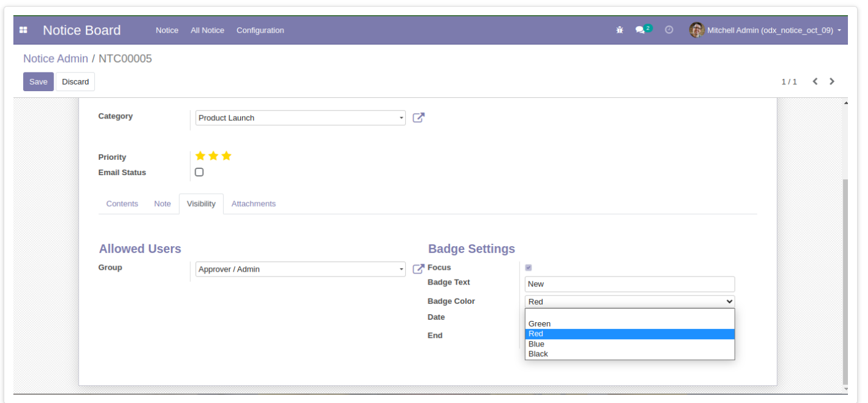Choose Black in Badge Color list
Image resolution: width=868 pixels, height=403 pixels.
tap(630, 354)
